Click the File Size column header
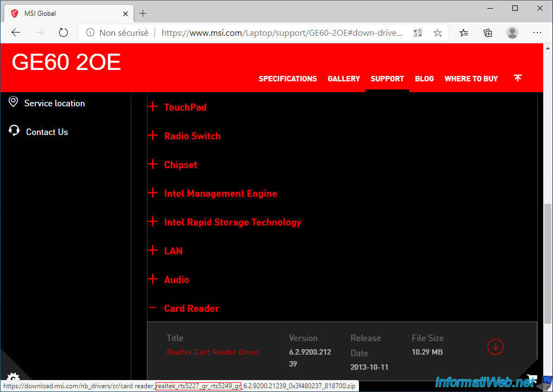This screenshot has height=392, width=553. 428,338
